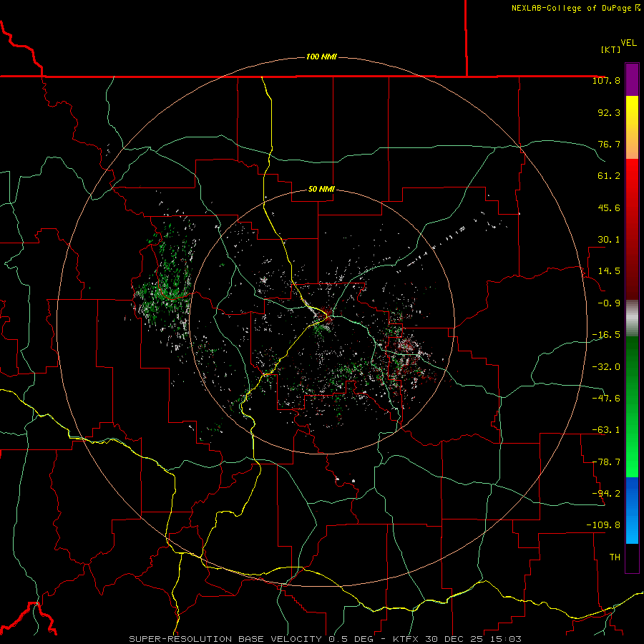The height and width of the screenshot is (644, 644).
Task: Click the -47.6 velocity scale value
Action: (606, 399)
